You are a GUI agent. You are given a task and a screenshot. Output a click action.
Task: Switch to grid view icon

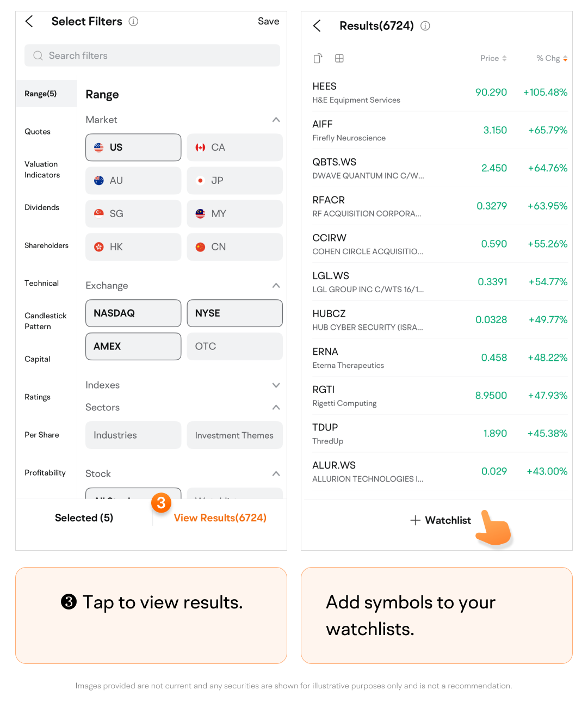339,58
